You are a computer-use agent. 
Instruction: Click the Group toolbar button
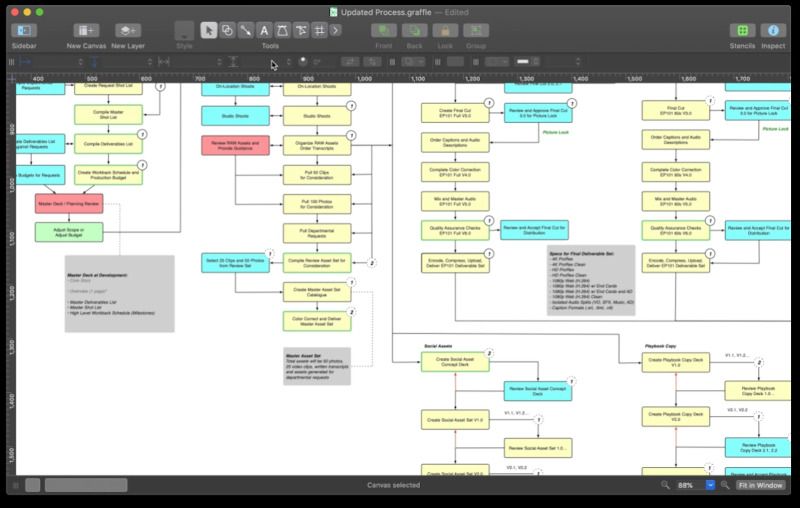[476, 31]
